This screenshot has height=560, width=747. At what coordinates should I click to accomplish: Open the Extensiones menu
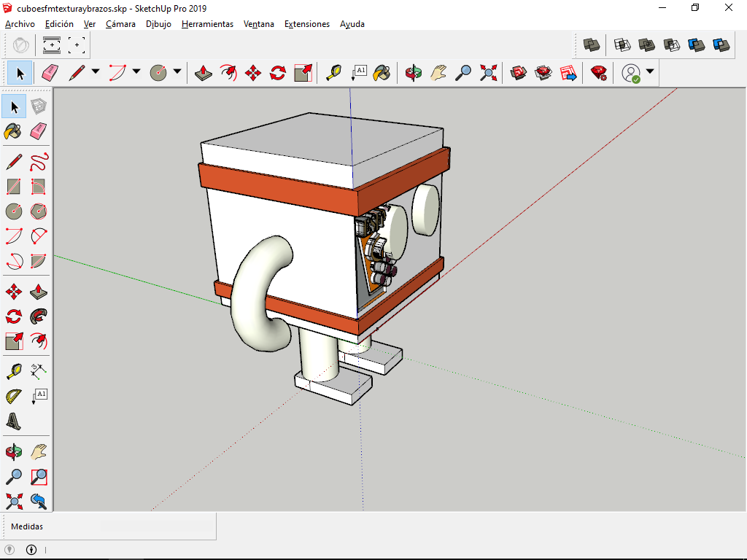(306, 24)
